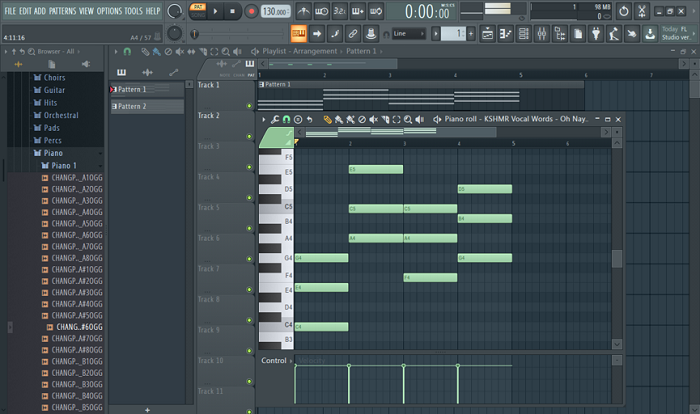The image size is (700, 414).
Task: Open the plugin picker plug icon
Action: [x=596, y=33]
